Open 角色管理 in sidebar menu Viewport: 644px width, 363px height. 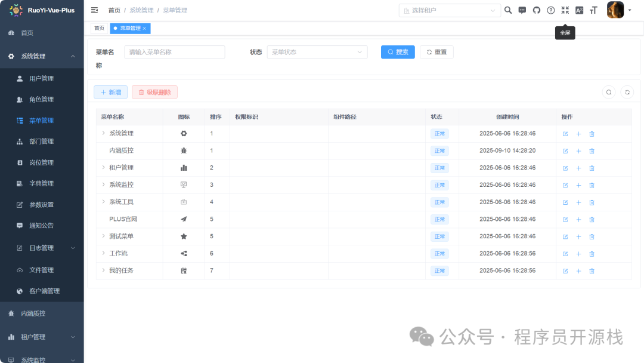coord(42,100)
